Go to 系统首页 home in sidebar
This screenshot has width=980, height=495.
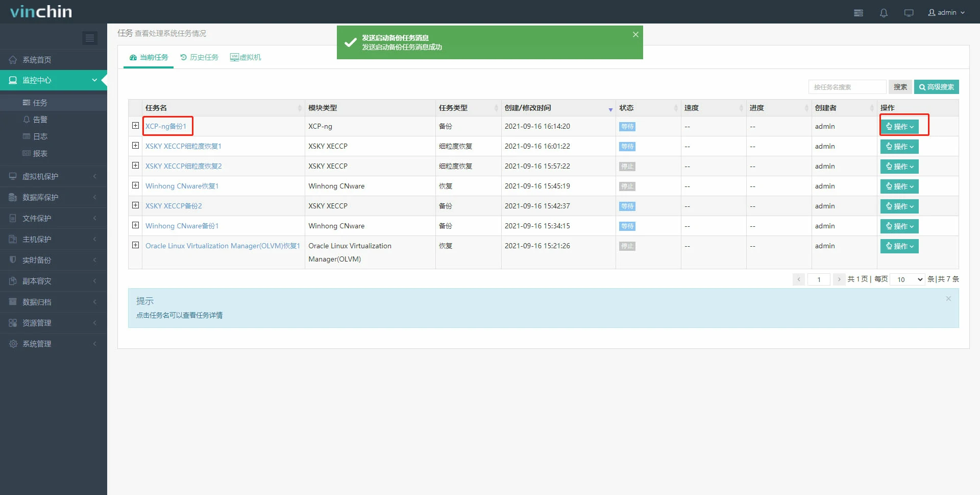tap(37, 60)
